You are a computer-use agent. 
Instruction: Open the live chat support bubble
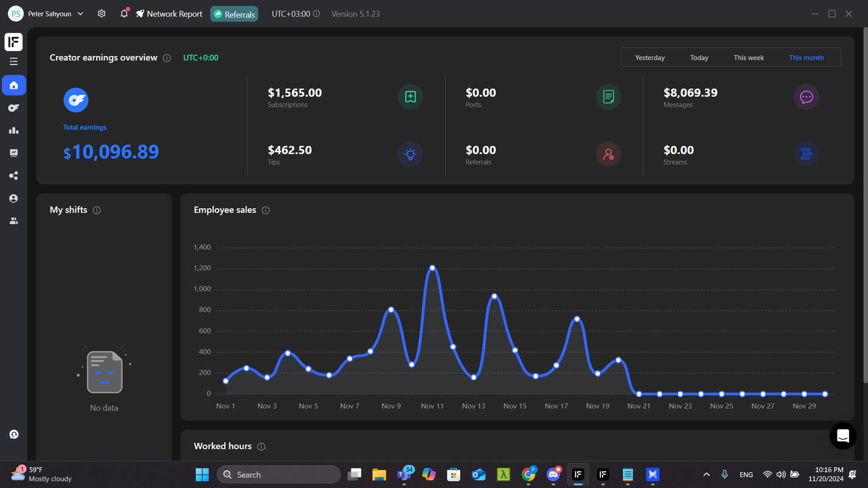[842, 436]
